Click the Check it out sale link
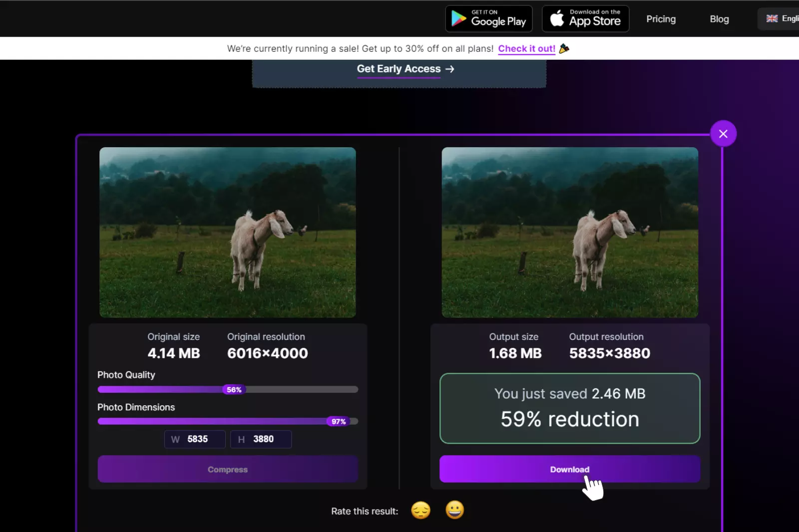 click(x=526, y=48)
